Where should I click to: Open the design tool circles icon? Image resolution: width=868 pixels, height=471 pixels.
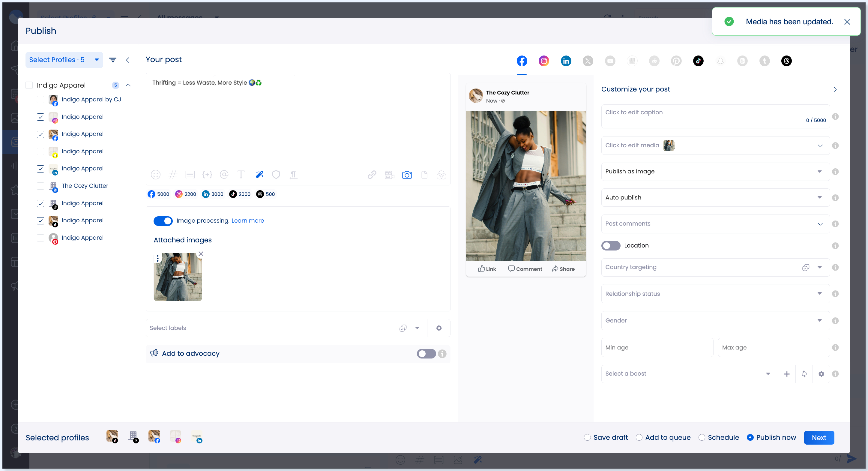[x=441, y=175]
